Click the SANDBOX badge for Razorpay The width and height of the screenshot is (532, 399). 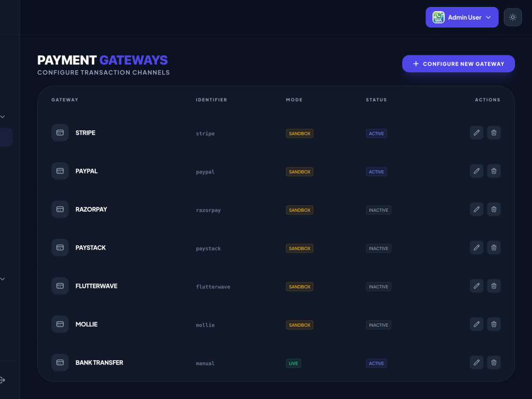point(300,210)
